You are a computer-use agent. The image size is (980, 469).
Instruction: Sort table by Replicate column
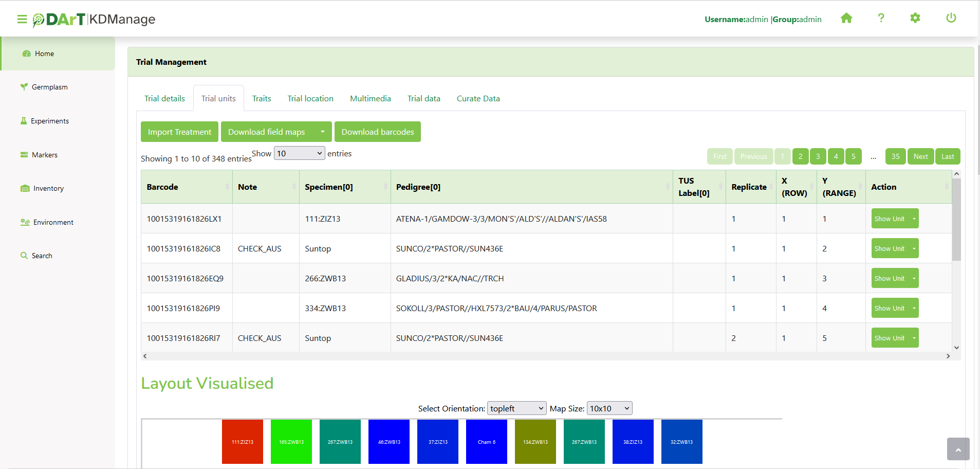750,187
